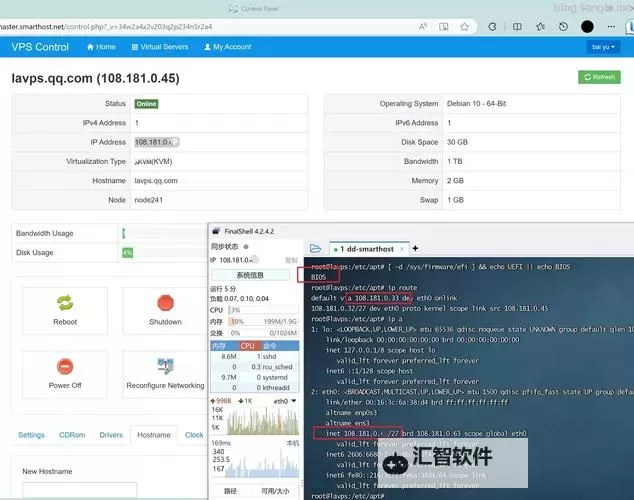Image resolution: width=634 pixels, height=500 pixels.
Task: Click the Debian 10 - 64-Bit value
Action: (x=476, y=103)
